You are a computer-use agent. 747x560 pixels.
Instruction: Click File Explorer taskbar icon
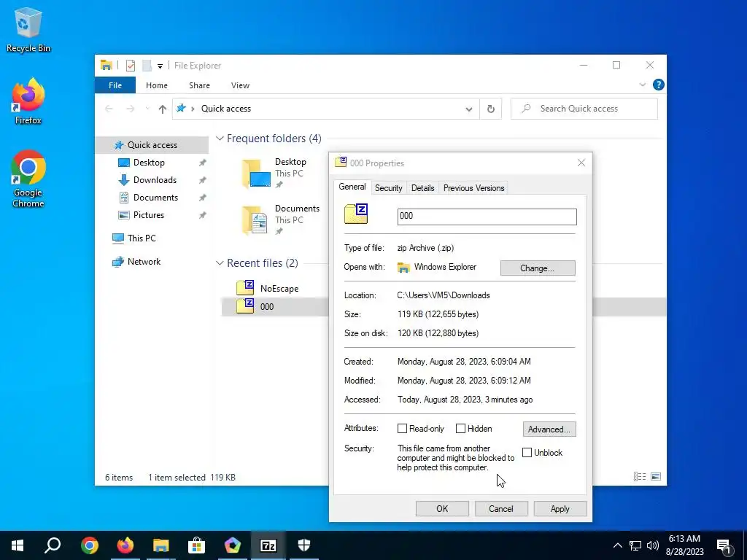[x=161, y=545]
